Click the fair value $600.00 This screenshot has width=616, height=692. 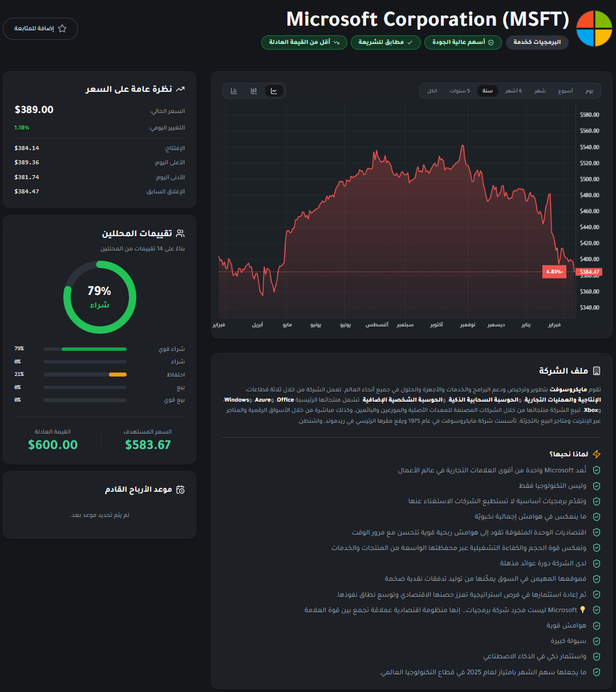coord(53,445)
